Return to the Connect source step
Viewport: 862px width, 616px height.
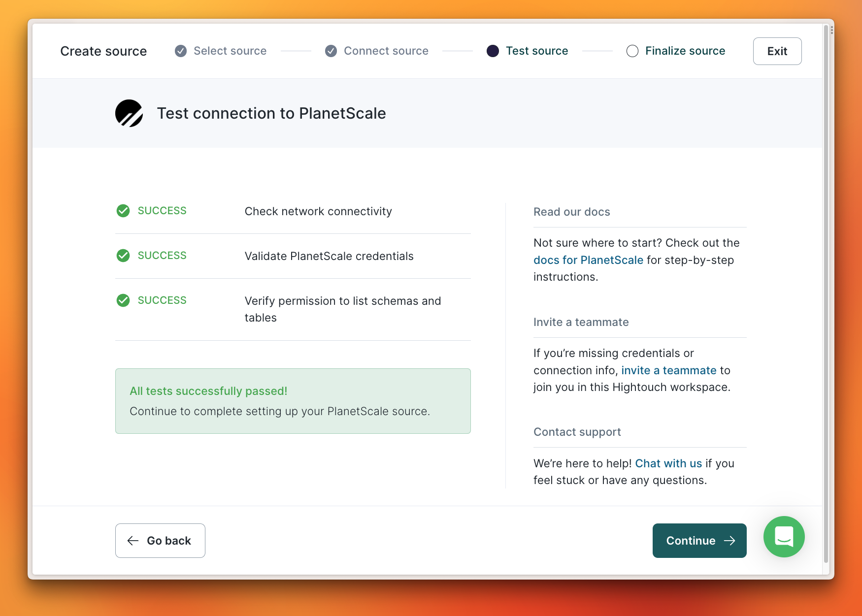coord(386,51)
